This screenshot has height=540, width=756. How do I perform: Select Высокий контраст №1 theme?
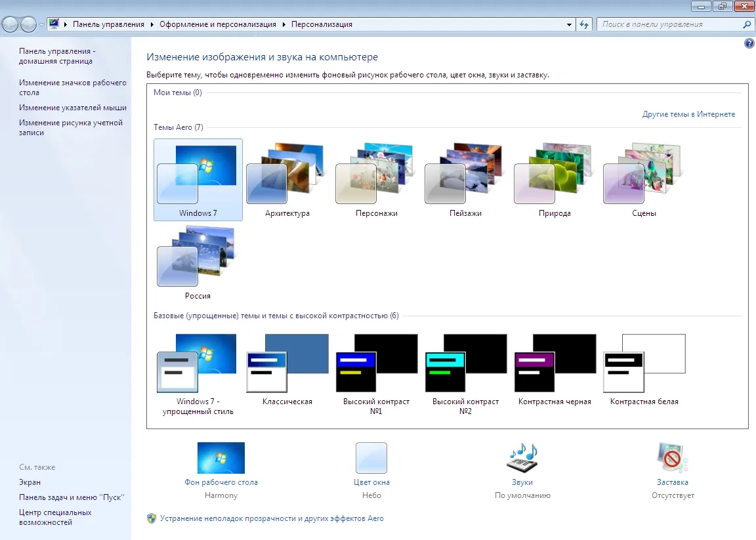(x=376, y=375)
